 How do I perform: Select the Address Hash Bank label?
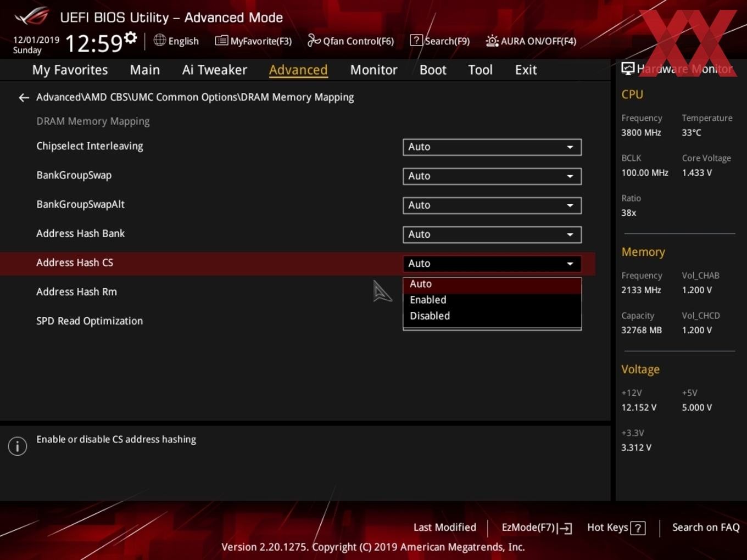80,233
